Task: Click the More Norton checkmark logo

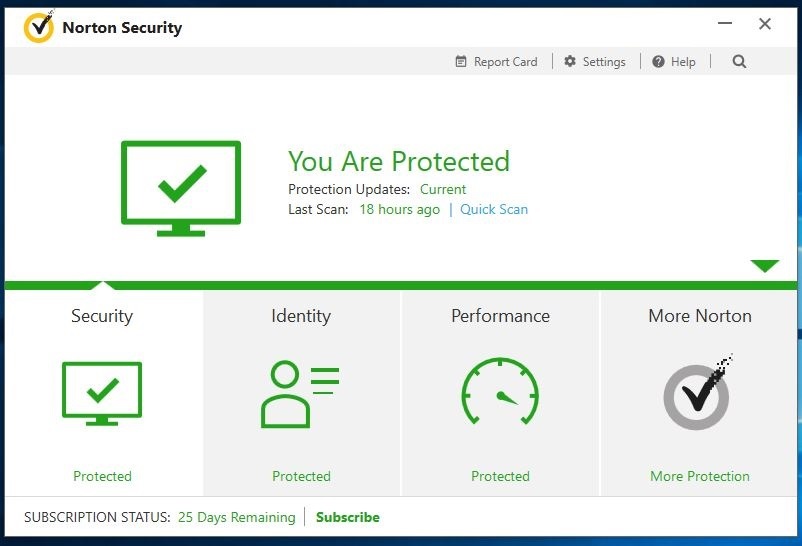Action: point(698,392)
